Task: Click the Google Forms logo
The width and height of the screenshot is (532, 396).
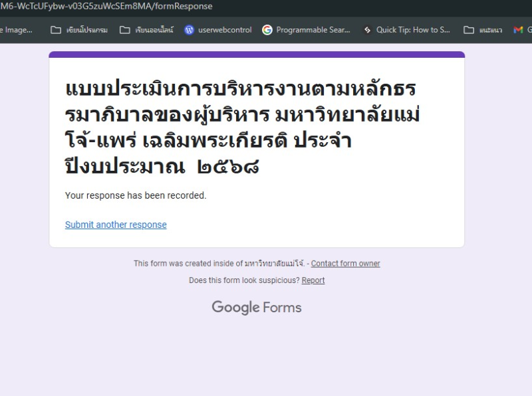Action: pyautogui.click(x=256, y=308)
